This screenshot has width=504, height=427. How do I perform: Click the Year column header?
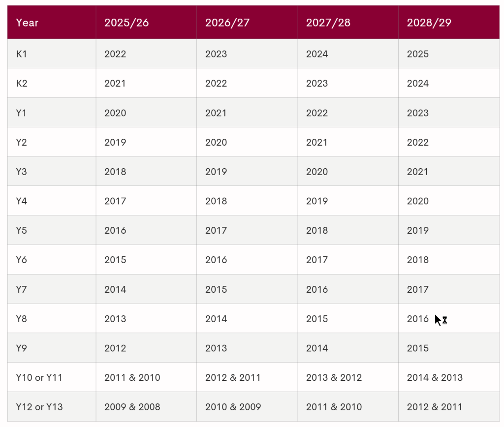27,23
